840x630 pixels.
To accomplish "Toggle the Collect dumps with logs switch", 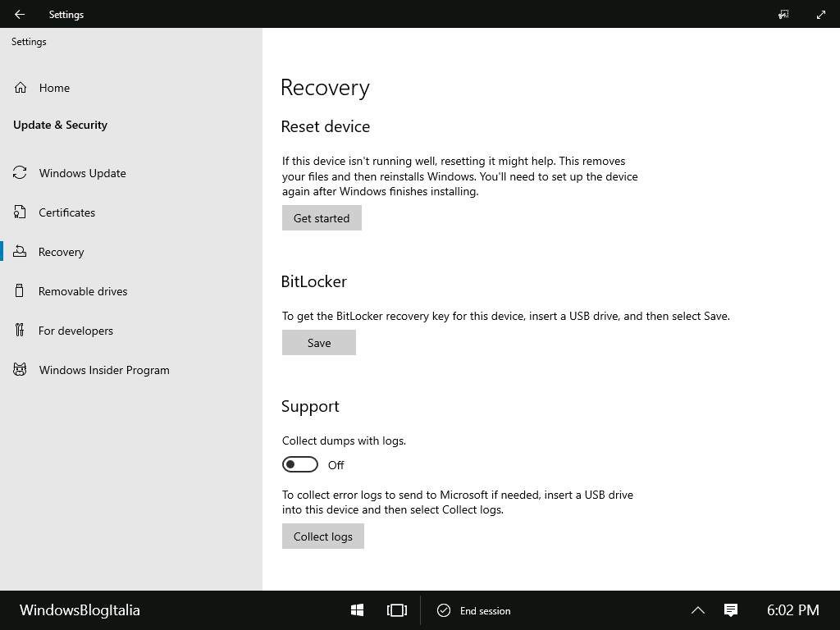I will [x=300, y=464].
